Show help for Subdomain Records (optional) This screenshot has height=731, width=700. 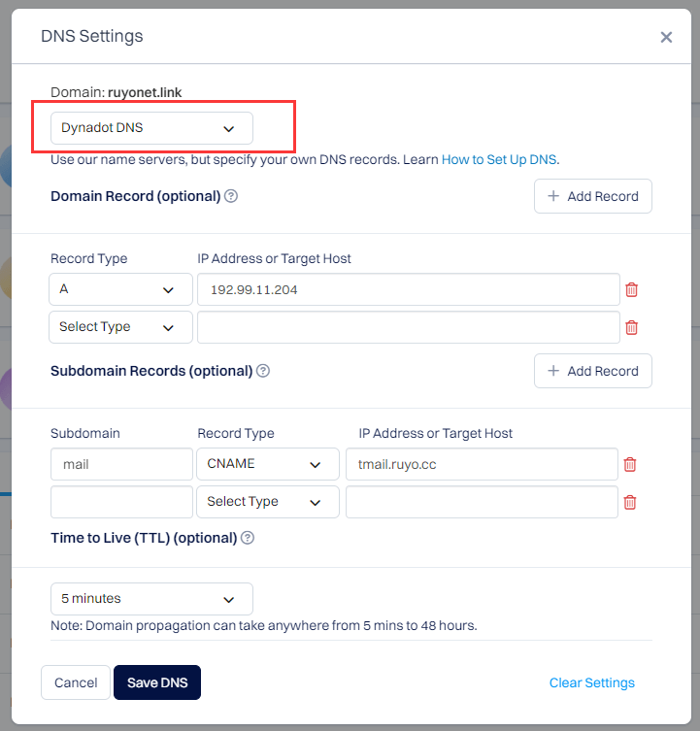pyautogui.click(x=263, y=371)
